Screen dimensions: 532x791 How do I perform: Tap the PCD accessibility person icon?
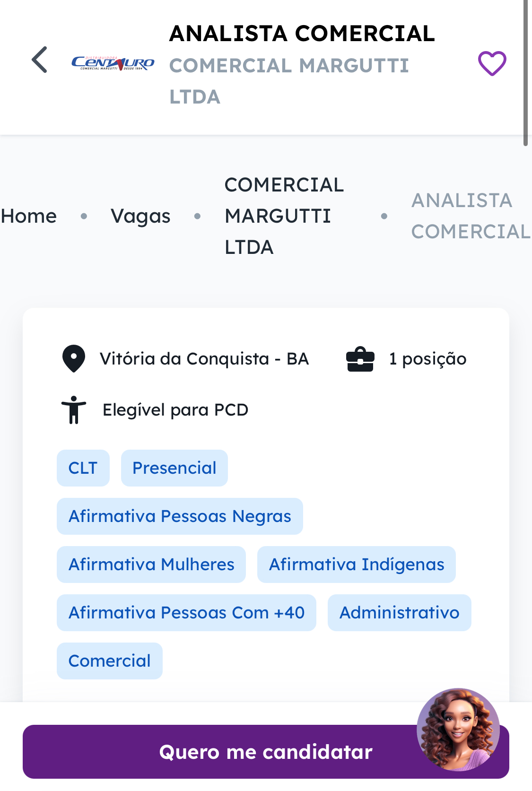pos(74,409)
